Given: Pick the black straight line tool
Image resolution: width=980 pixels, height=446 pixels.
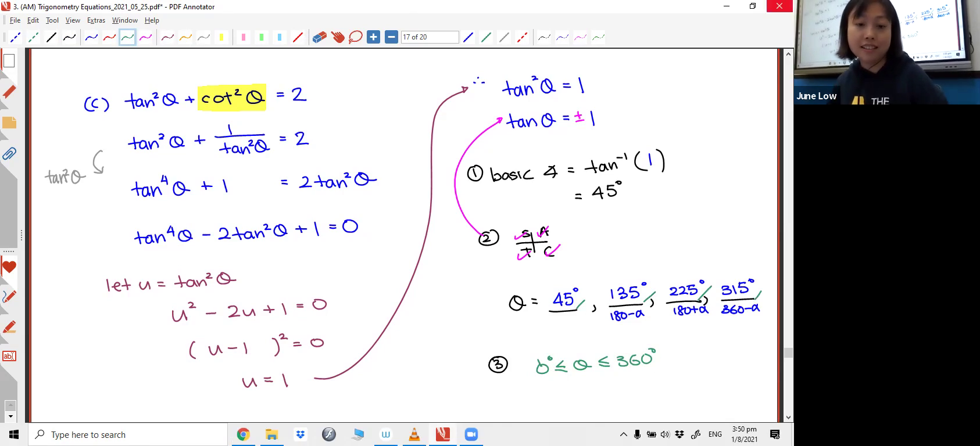Looking at the screenshot, I should (x=52, y=37).
